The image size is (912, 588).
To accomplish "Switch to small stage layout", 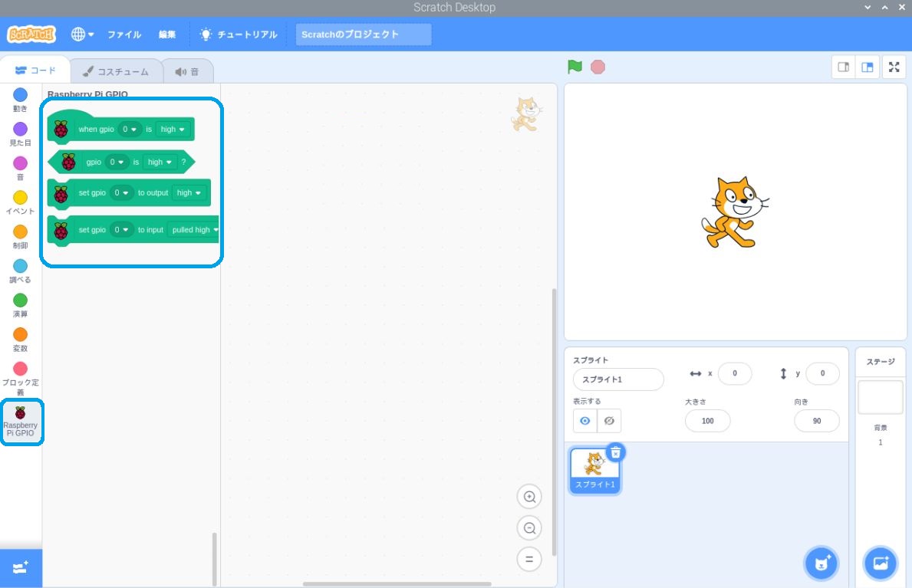I will [844, 67].
